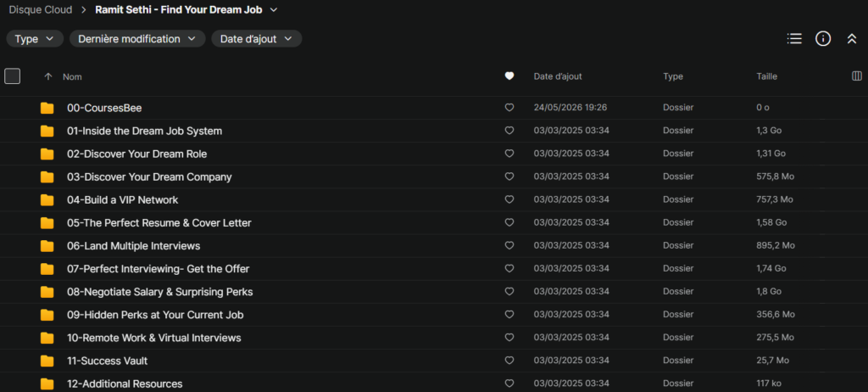Click the Ramit Sethi - Find Your Dream Job breadcrumb
The width and height of the screenshot is (868, 392).
pos(179,10)
